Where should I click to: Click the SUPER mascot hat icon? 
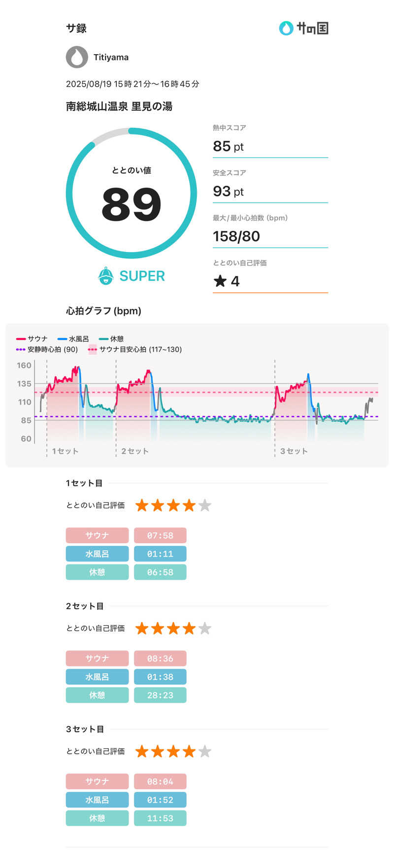coord(106,276)
